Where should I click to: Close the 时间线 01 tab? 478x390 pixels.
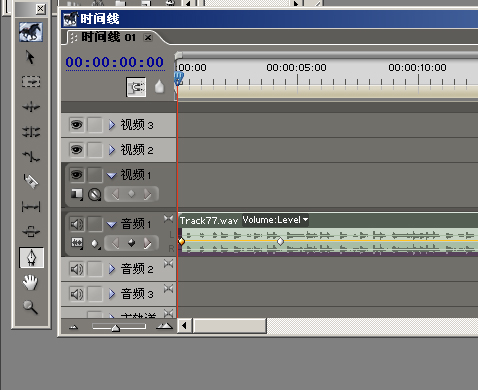[148, 38]
